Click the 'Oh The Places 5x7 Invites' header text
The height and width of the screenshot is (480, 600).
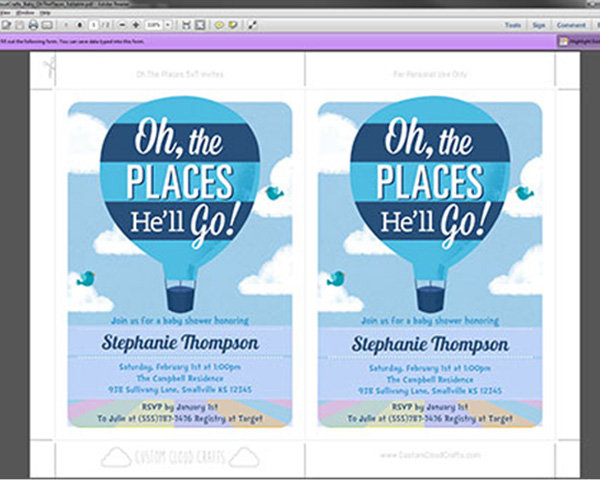pyautogui.click(x=180, y=74)
